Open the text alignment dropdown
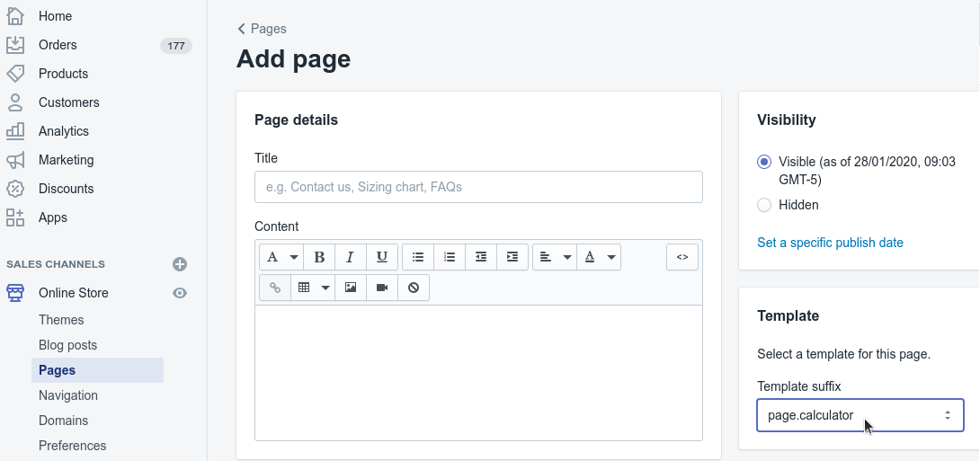980x461 pixels. coord(554,257)
